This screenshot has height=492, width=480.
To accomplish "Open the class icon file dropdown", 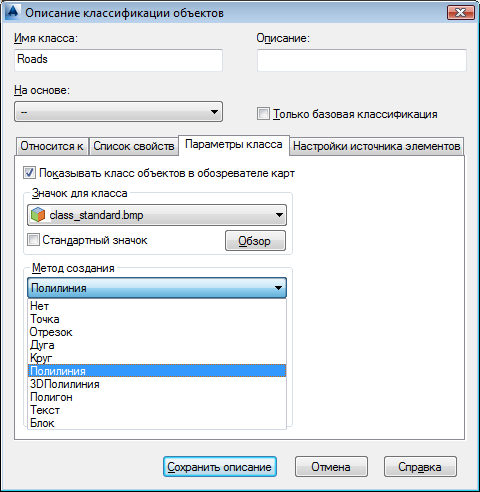I will (157, 215).
